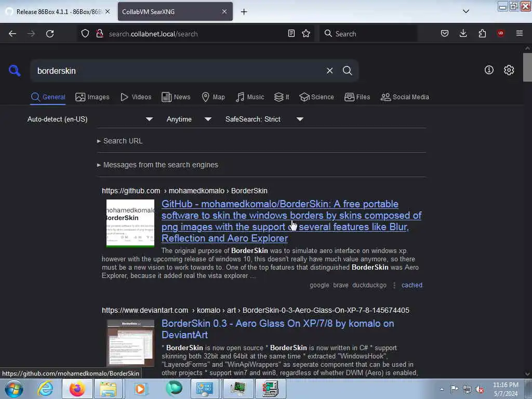
Task: Close the Release 86Box 4.1.1 tab
Action: coord(108,11)
